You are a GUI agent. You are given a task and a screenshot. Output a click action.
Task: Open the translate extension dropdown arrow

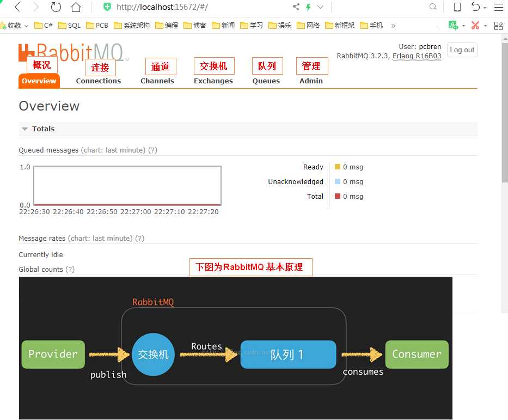pos(463,26)
